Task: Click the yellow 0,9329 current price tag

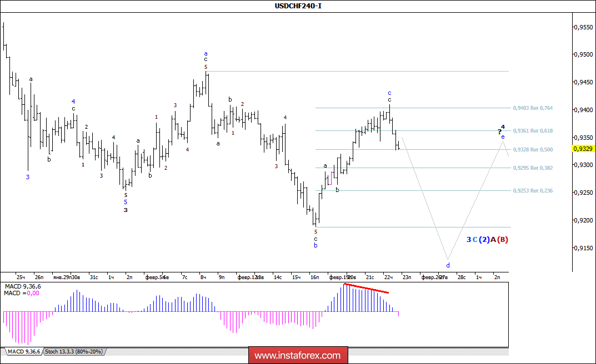Action: point(583,149)
